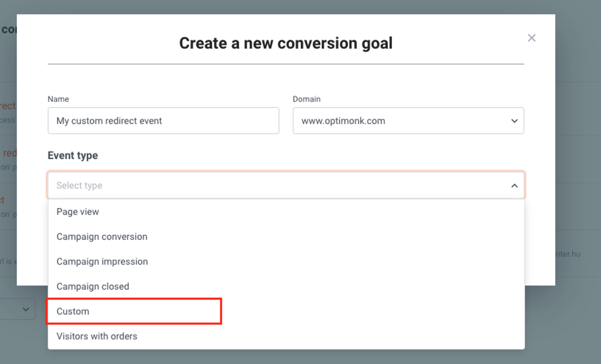Focus the Name field containing My custom redirect event
Viewport: 601px width, 364px height.
163,121
